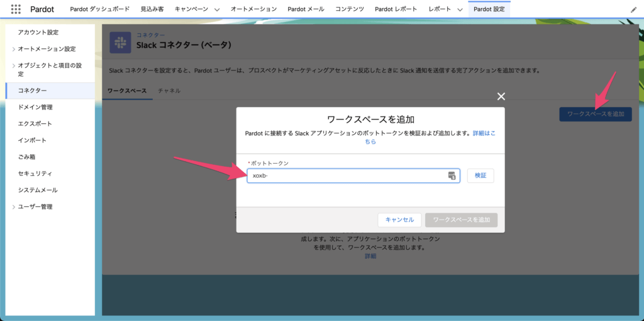Select エクスポート in sidebar

point(35,124)
